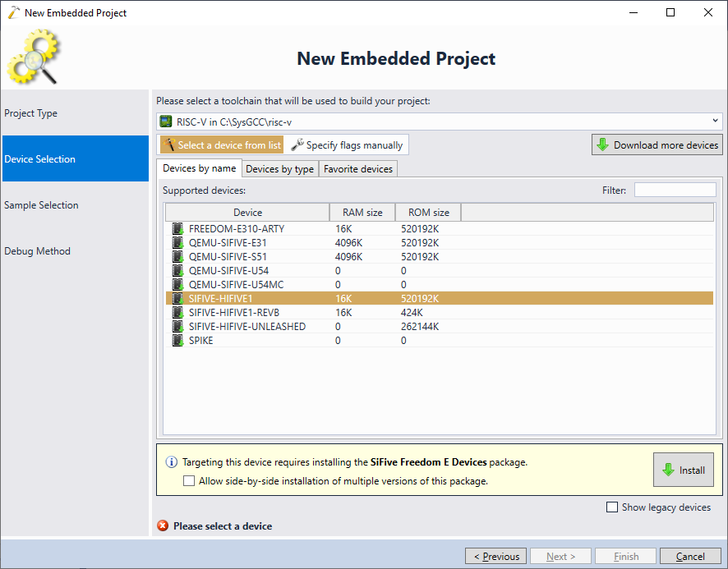Viewport: 728px width, 569px height.
Task: Open the toolchain dropdown arrow
Action: tap(715, 122)
